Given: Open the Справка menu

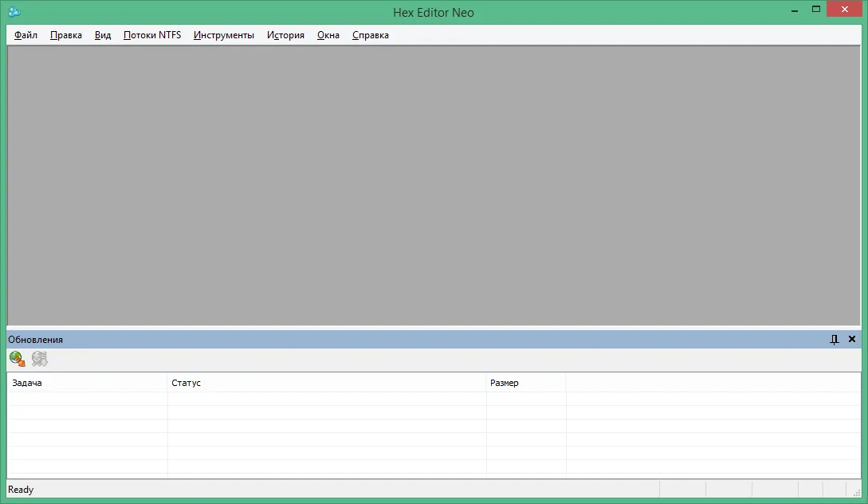Looking at the screenshot, I should pyautogui.click(x=371, y=35).
